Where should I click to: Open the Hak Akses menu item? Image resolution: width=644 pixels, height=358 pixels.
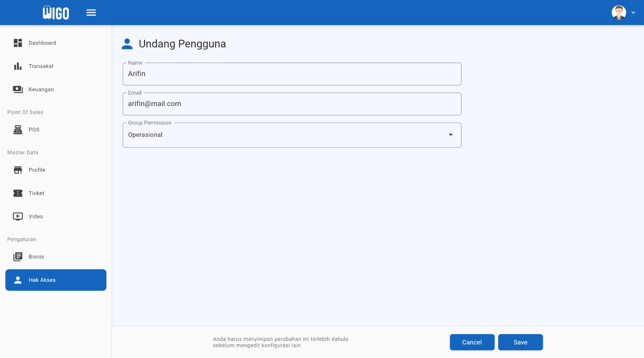click(x=56, y=280)
